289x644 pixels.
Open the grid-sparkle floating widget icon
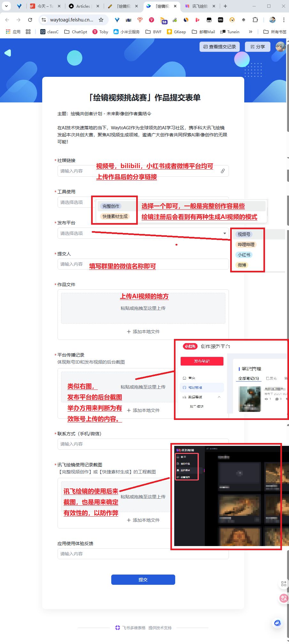[x=284, y=584]
